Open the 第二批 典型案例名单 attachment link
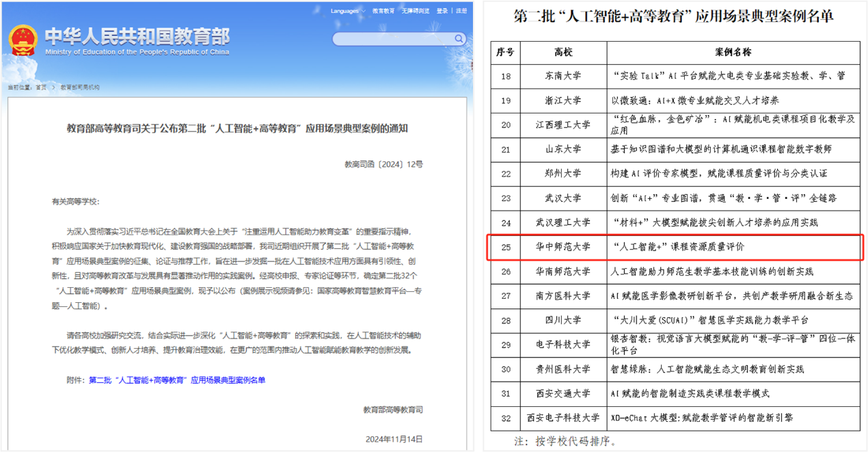 [177, 380]
